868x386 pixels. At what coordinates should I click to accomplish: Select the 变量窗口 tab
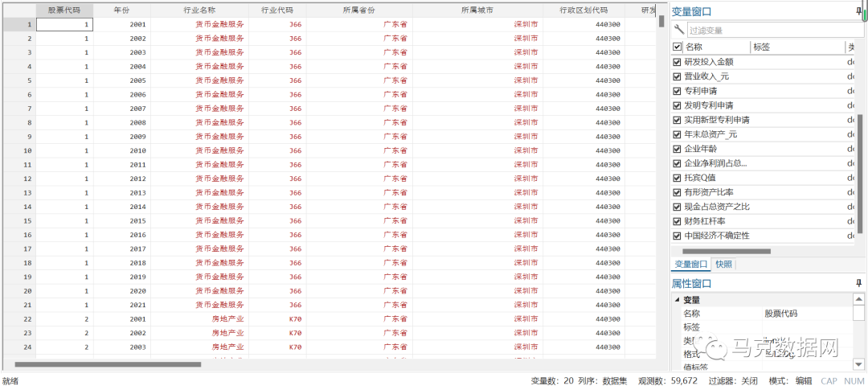click(690, 265)
